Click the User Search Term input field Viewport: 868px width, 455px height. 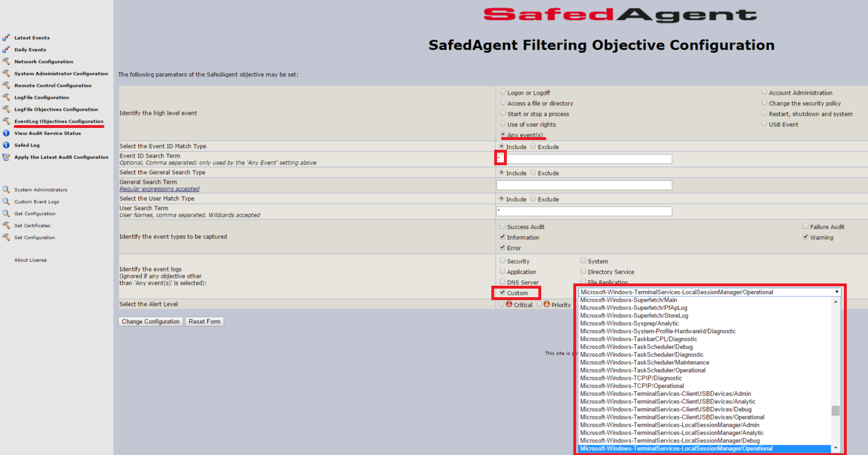[584, 211]
